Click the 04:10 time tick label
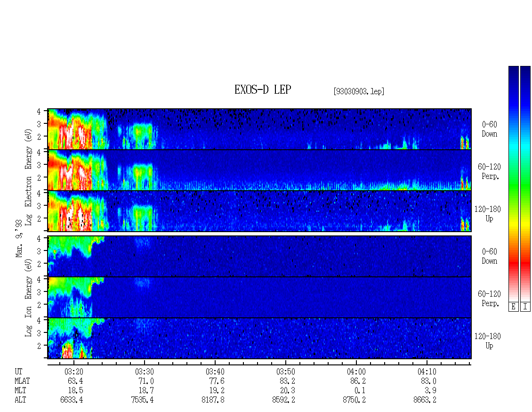The image size is (532, 412). click(427, 372)
